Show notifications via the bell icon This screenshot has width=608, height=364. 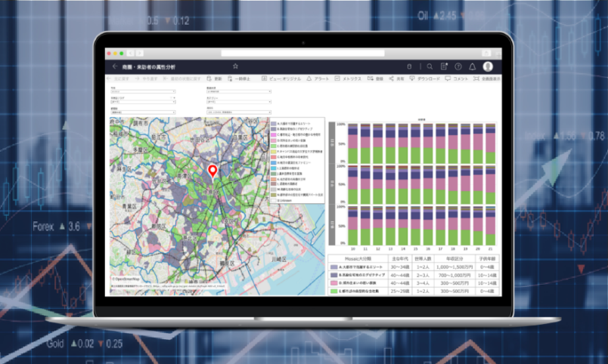coord(472,66)
